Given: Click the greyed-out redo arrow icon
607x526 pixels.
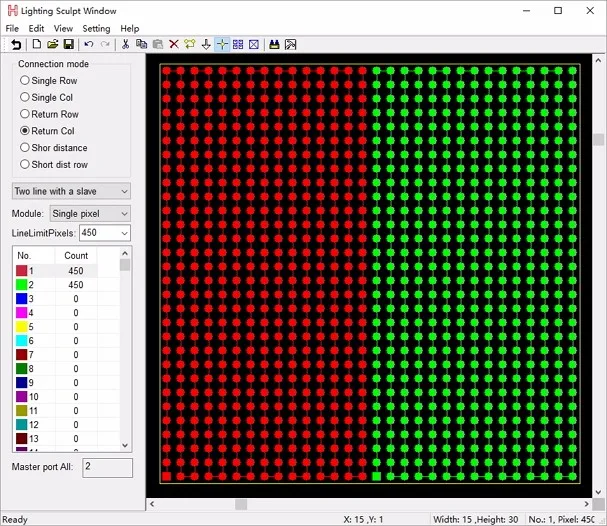Looking at the screenshot, I should coord(105,44).
